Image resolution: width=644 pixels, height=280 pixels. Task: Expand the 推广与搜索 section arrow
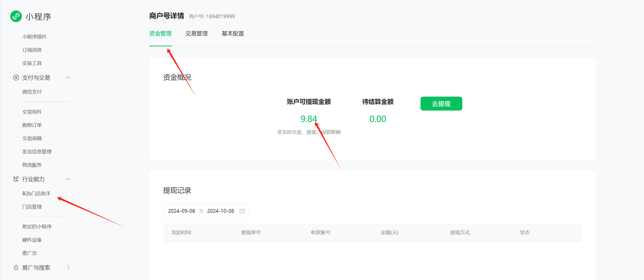coord(68,267)
